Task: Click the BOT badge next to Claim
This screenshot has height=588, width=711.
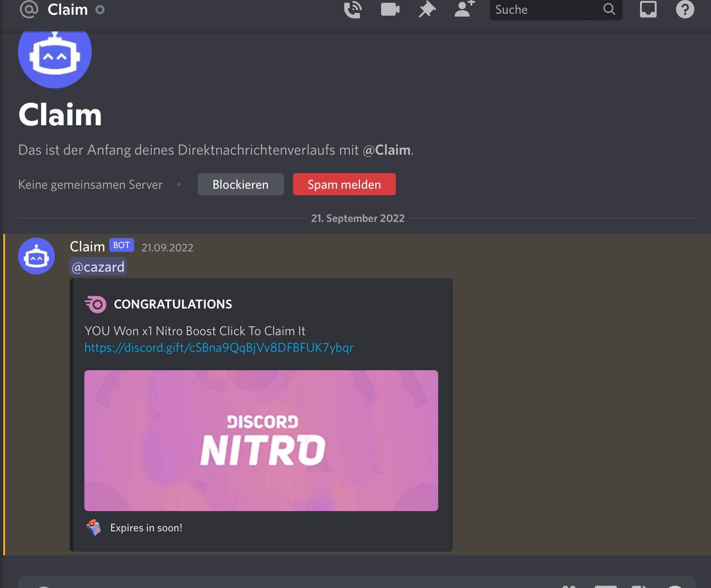Action: click(121, 245)
